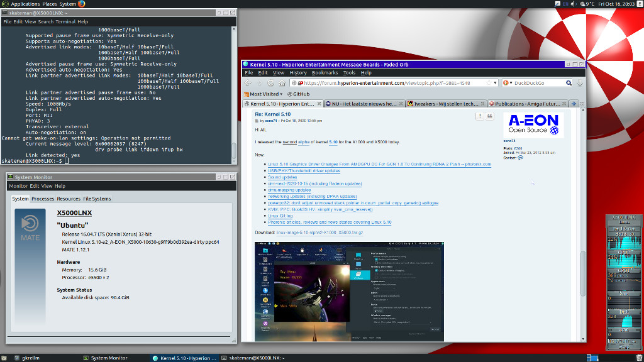Bookmark page with the star icon
The width and height of the screenshot is (644, 362).
click(489, 83)
